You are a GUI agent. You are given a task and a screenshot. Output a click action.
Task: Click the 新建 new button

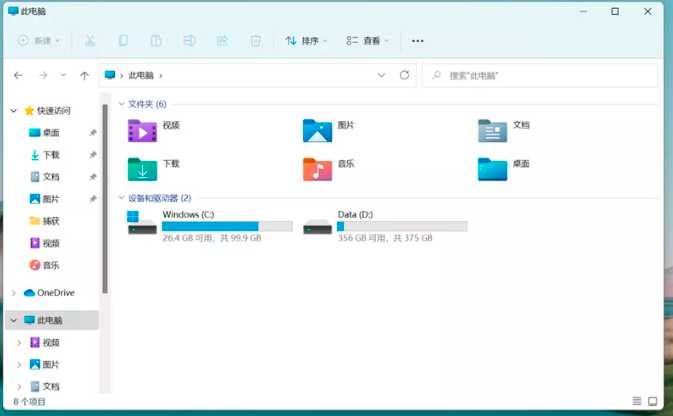pyautogui.click(x=39, y=41)
